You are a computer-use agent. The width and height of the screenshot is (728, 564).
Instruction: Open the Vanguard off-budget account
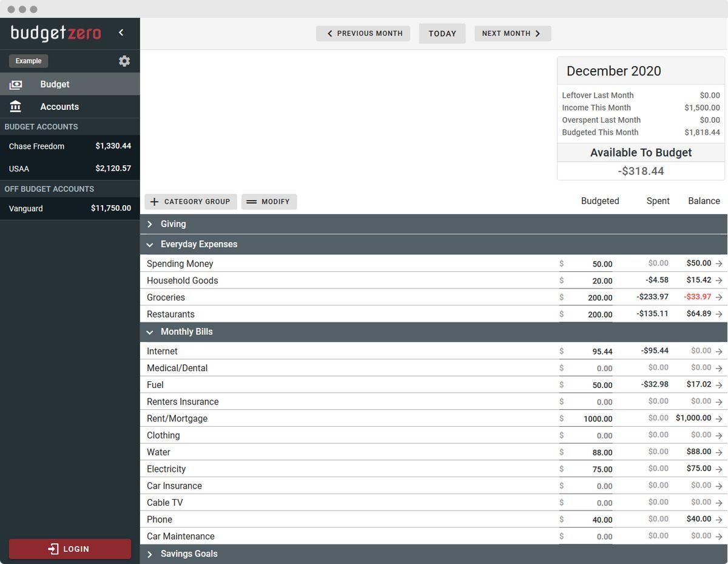(70, 208)
